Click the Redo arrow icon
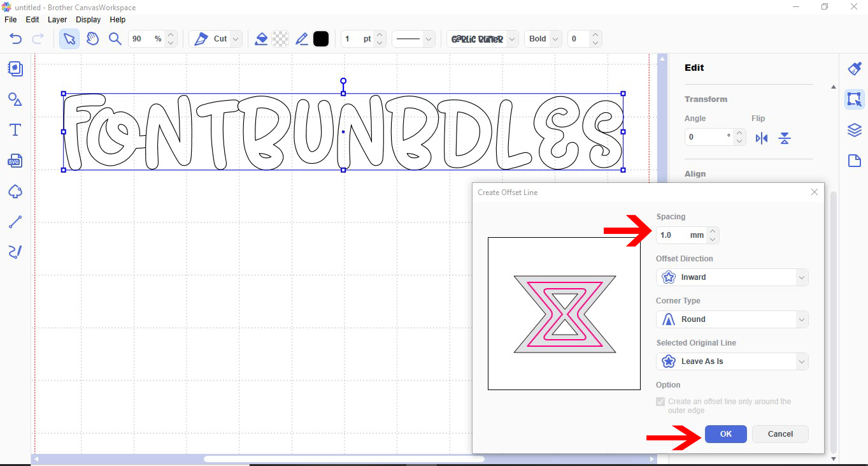The height and width of the screenshot is (466, 868). (38, 39)
